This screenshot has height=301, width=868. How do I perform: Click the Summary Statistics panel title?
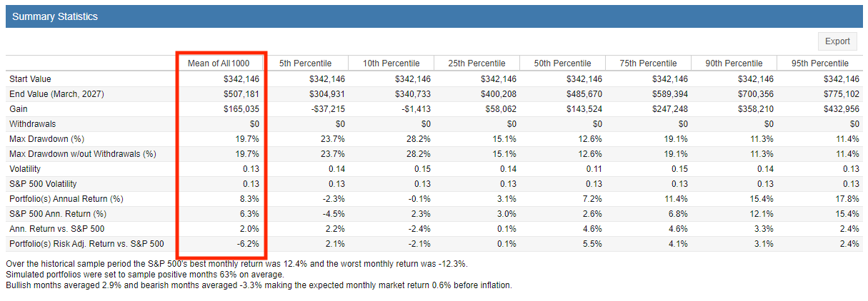(55, 16)
